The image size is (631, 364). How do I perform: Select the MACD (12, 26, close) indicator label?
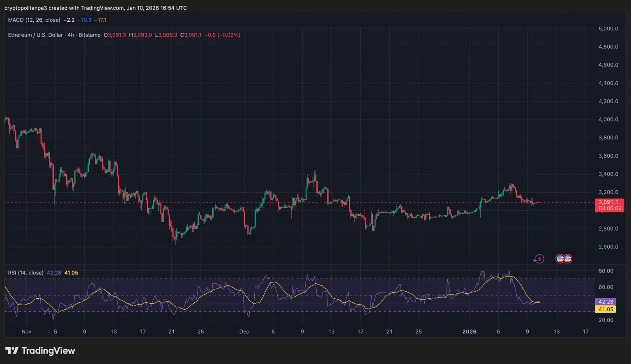[34, 20]
